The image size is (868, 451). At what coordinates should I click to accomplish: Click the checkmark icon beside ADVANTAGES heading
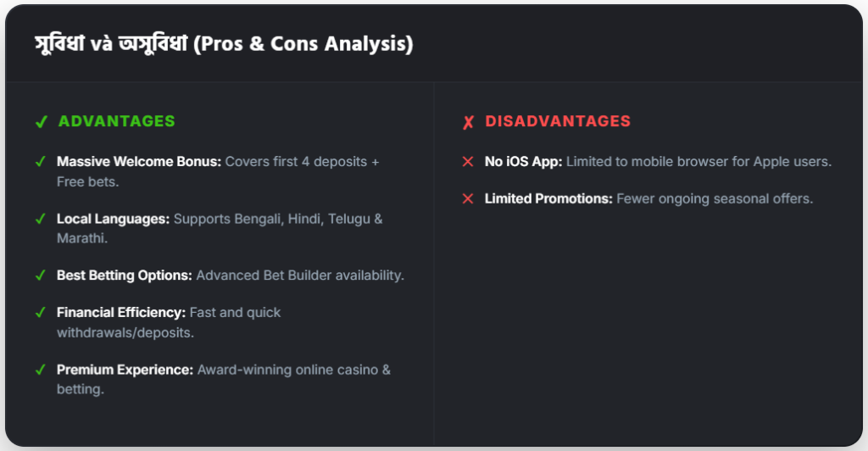point(41,122)
